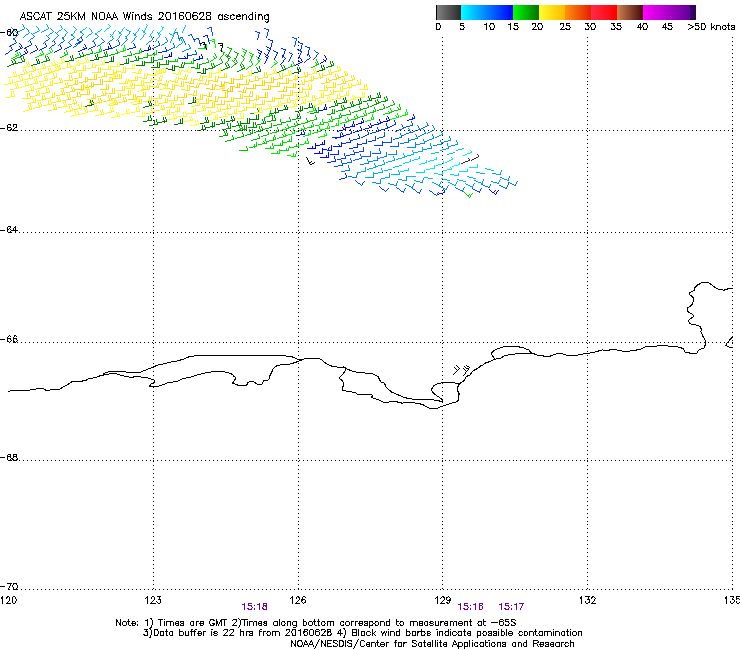Click the '-62' latitude axis label

point(9,128)
